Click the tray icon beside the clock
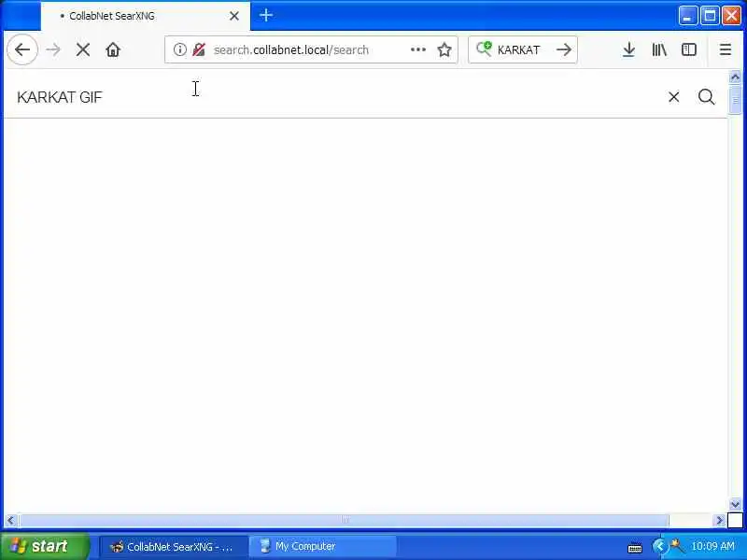Image resolution: width=747 pixels, height=560 pixels. pos(675,546)
